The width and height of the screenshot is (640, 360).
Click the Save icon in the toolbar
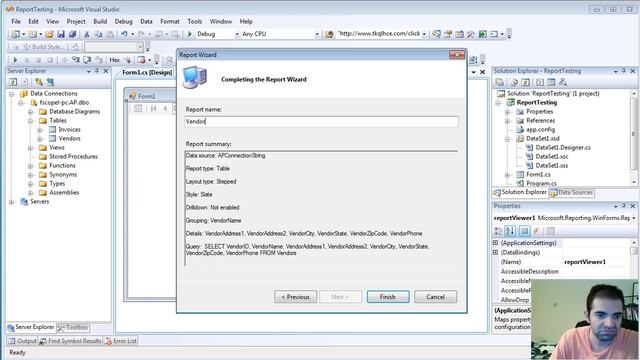(x=61, y=34)
